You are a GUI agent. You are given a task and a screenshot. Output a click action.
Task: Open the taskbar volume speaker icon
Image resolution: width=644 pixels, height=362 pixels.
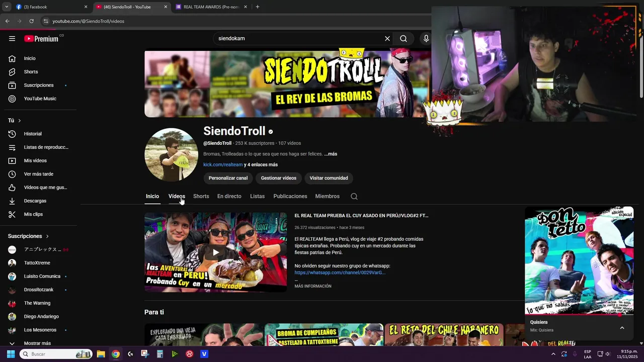tap(607, 354)
